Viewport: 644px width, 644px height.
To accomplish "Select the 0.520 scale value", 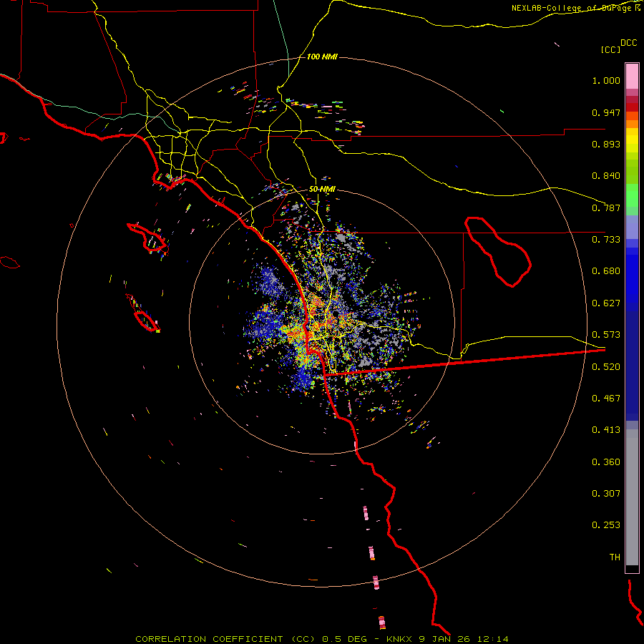I will coord(606,367).
